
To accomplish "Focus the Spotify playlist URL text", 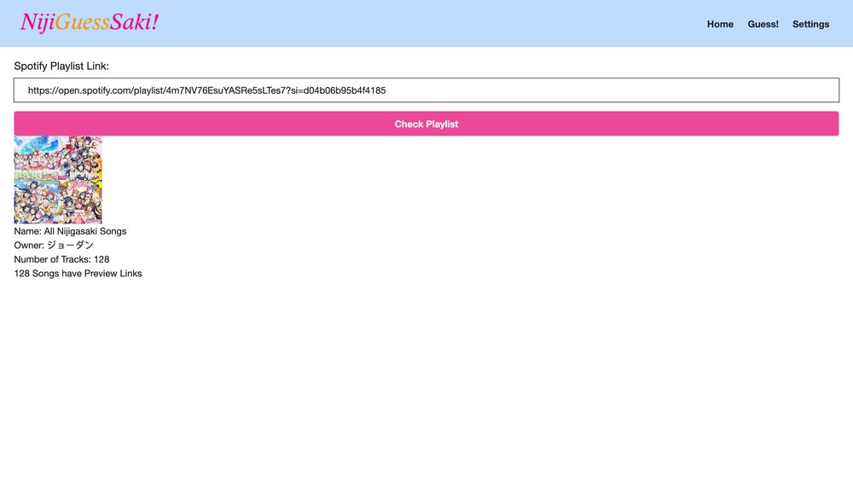I will coord(206,90).
